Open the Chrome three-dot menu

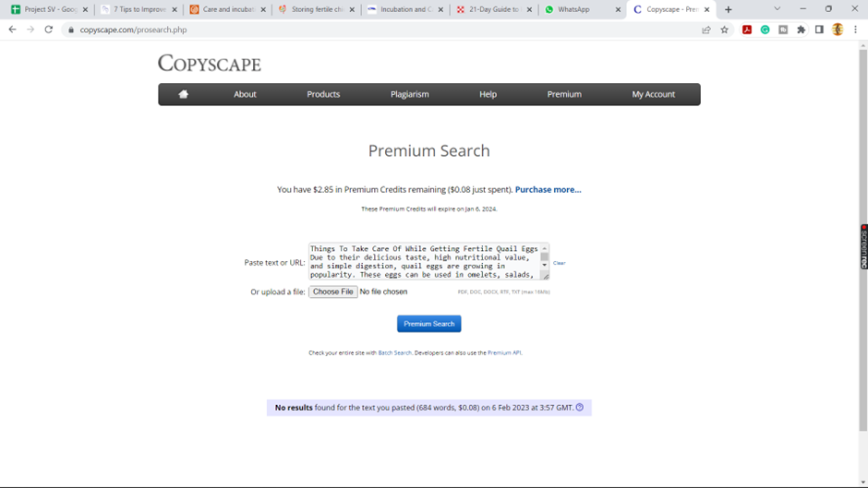pos(855,30)
